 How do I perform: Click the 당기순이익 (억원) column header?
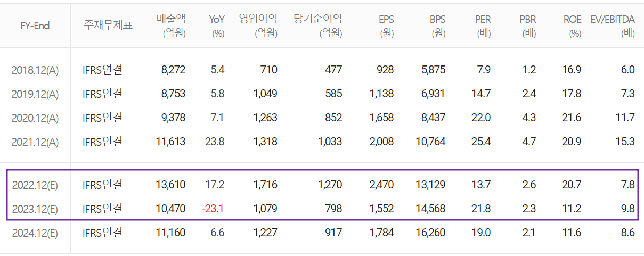[318, 26]
